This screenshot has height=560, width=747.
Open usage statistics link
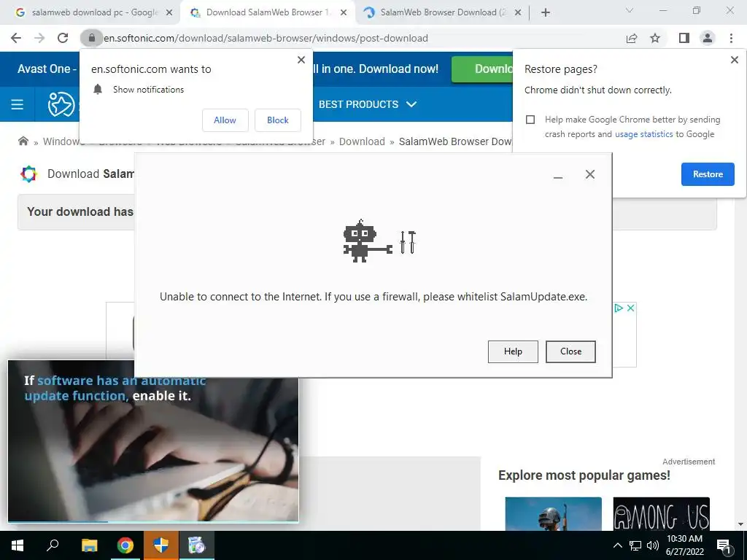click(x=643, y=134)
